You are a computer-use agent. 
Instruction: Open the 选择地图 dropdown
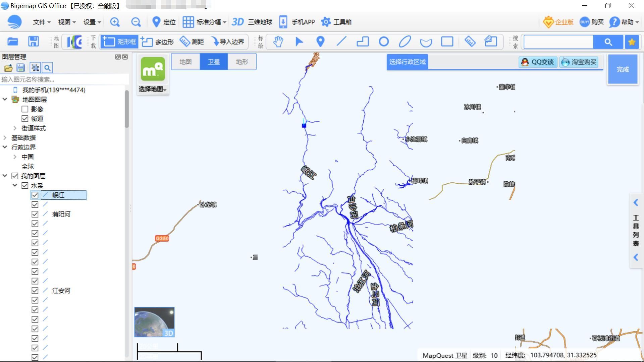tap(153, 89)
